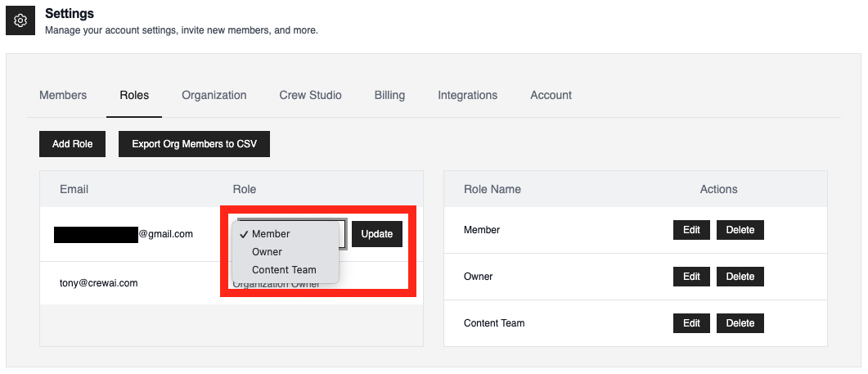Screen dimensions: 868x374
Task: Switch to the Members tab
Action: [63, 95]
